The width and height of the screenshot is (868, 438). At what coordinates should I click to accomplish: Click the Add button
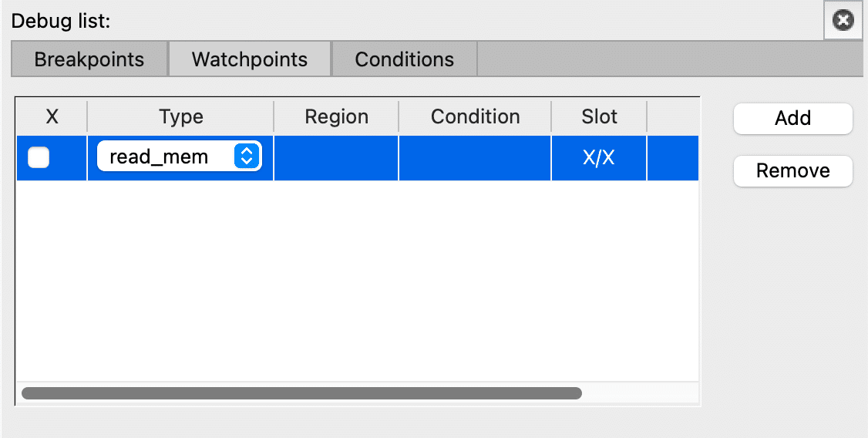pyautogui.click(x=792, y=118)
